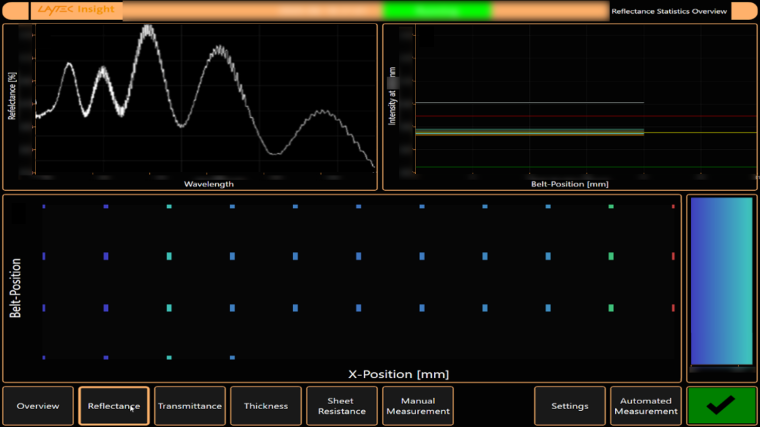The height and width of the screenshot is (427, 760).
Task: Select the teal point in the bottom map row
Action: [x=169, y=357]
